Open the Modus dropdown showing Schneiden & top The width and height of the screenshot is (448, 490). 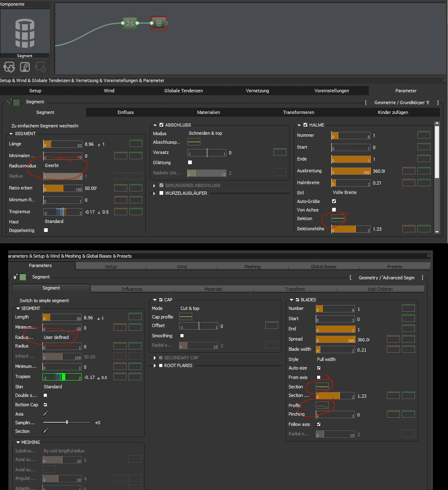click(x=205, y=133)
